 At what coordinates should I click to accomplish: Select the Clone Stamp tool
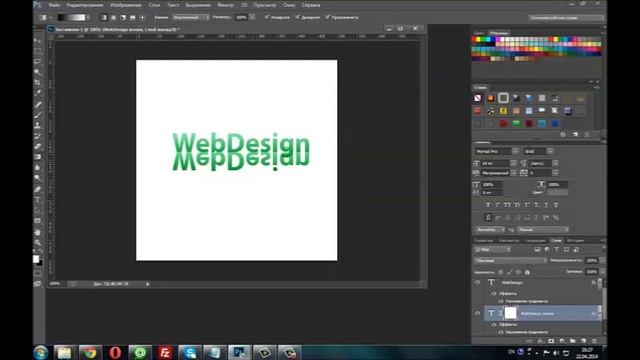click(38, 125)
